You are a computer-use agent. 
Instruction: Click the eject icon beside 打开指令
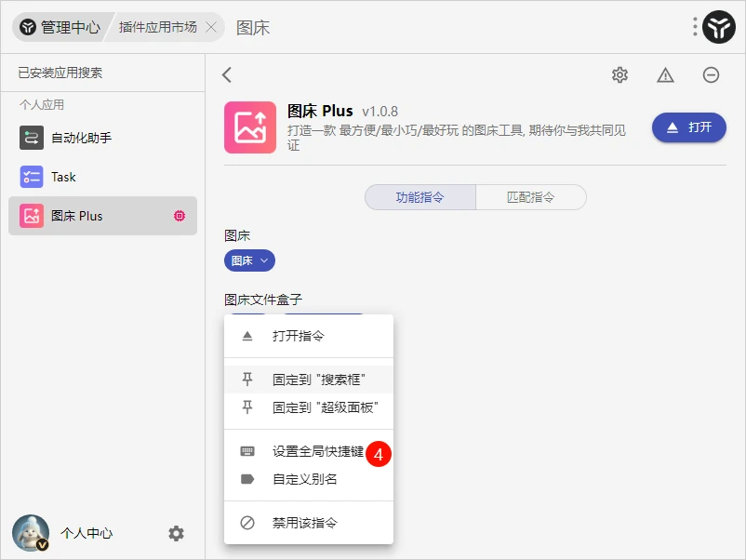[247, 337]
